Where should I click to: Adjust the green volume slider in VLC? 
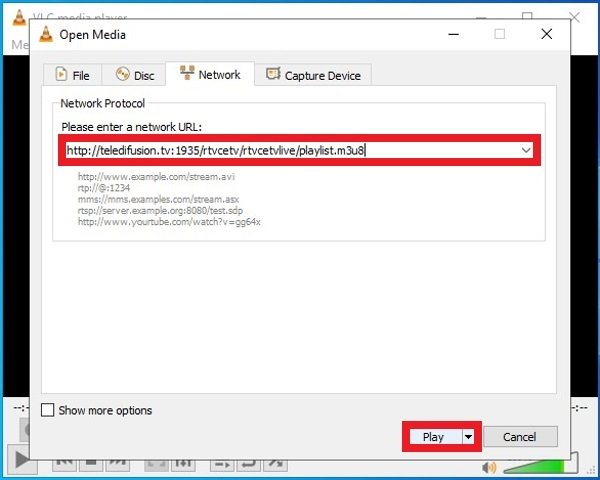click(540, 466)
